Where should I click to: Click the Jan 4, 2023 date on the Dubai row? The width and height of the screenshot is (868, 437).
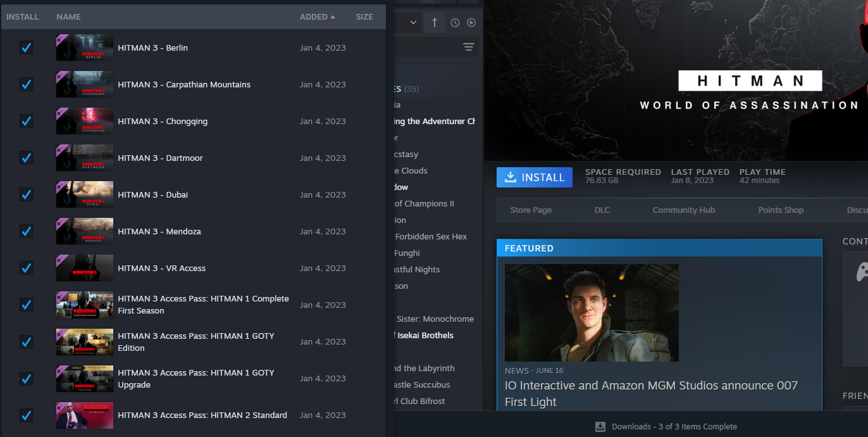[323, 194]
